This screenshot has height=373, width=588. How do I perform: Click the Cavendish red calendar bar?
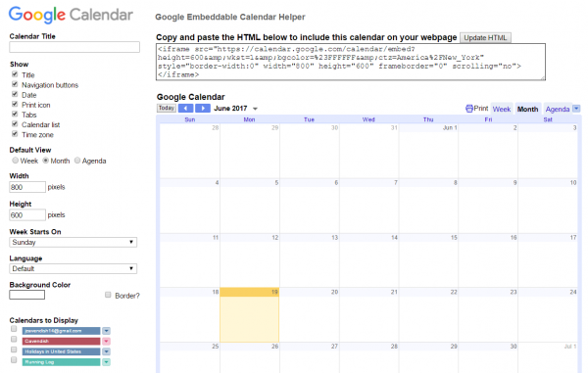[x=61, y=342]
